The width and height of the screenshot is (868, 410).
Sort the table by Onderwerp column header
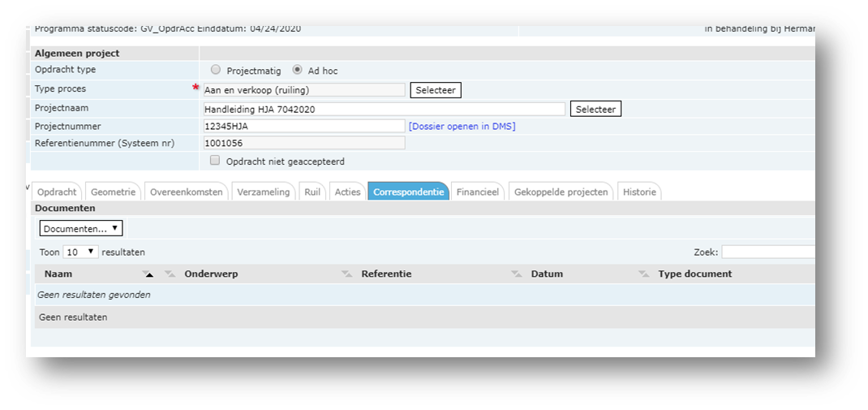click(x=211, y=274)
